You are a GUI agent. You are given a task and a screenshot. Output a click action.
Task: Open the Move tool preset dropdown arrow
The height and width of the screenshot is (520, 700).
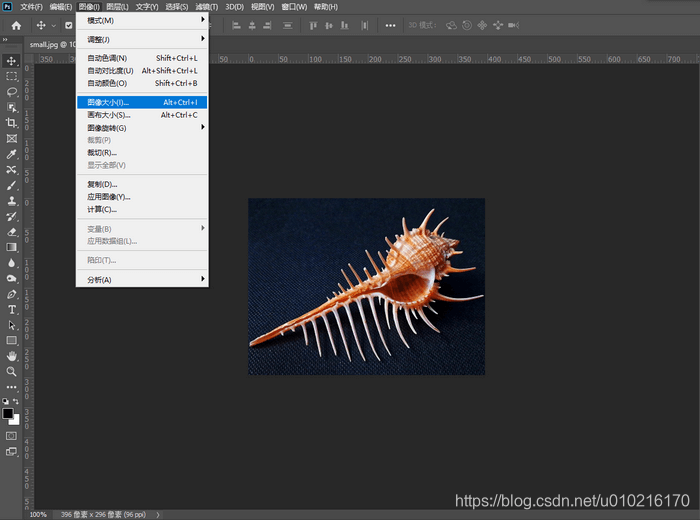(54, 25)
